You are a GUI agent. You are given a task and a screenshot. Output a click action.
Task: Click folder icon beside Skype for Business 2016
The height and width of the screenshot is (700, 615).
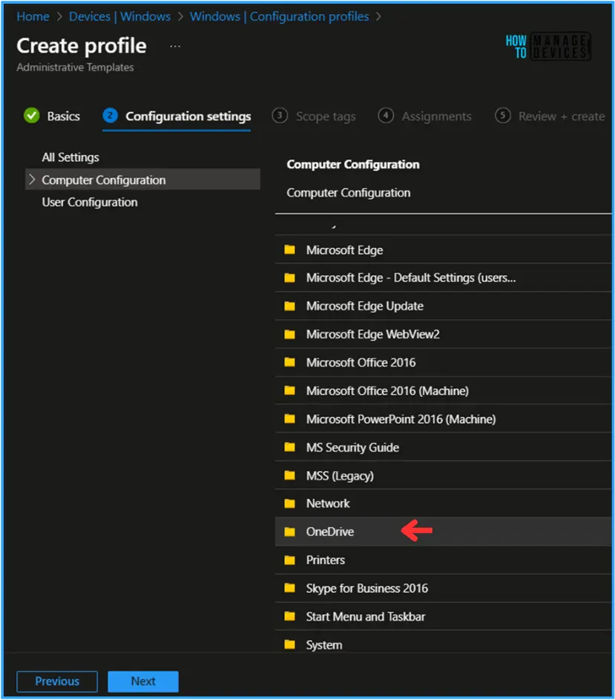289,588
